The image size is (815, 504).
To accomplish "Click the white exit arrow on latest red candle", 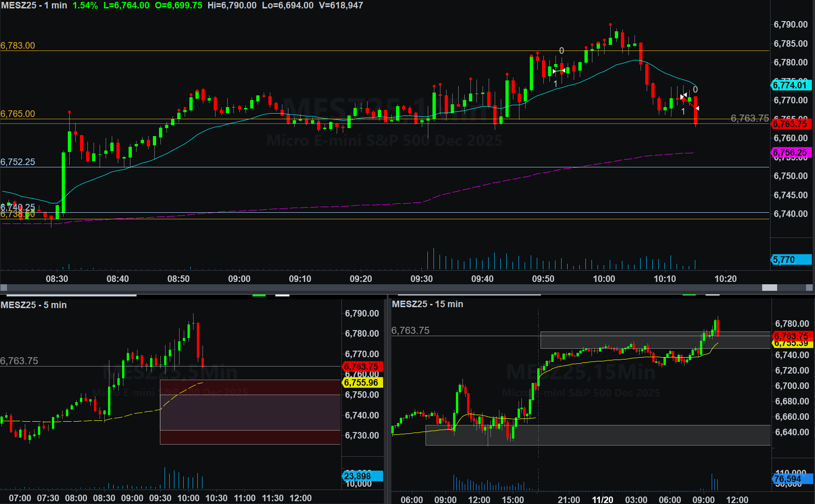I will click(x=697, y=108).
